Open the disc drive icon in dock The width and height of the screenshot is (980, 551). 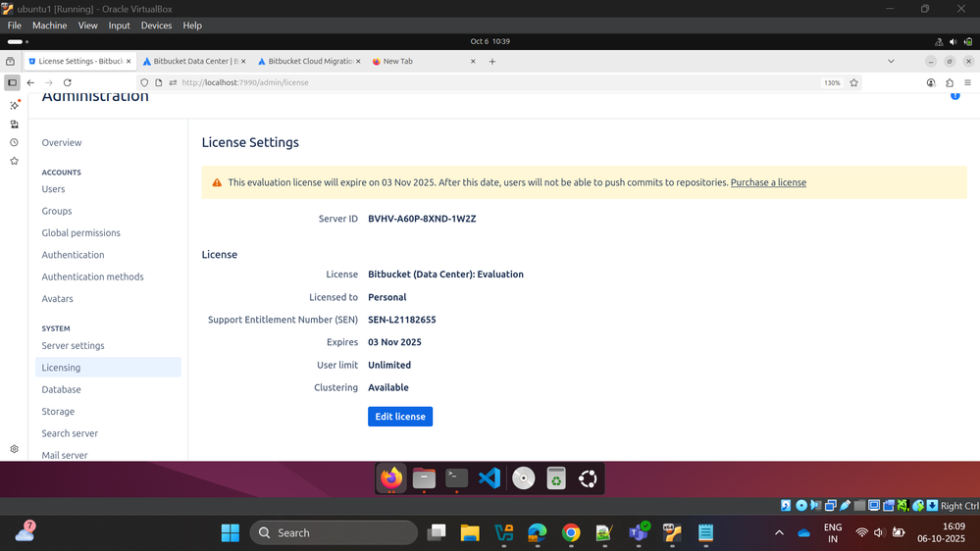coord(523,478)
